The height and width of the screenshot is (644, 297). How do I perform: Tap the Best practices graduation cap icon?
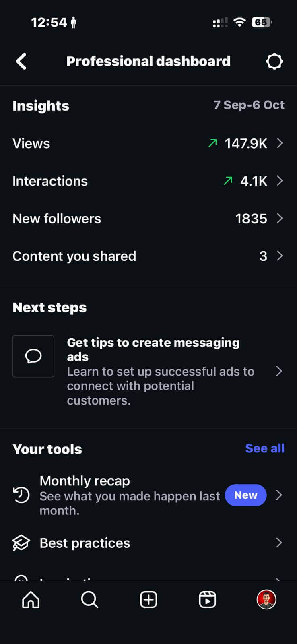(x=21, y=543)
